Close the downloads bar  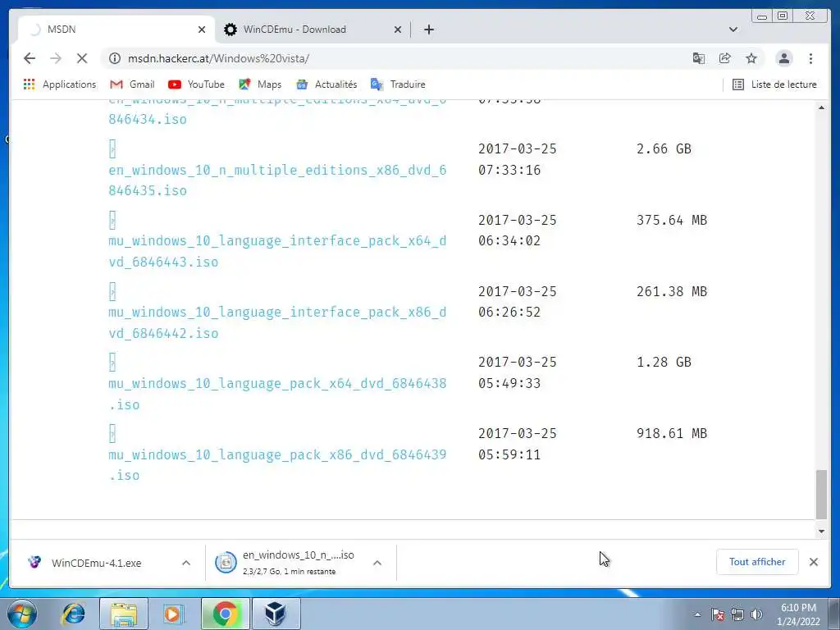click(813, 562)
